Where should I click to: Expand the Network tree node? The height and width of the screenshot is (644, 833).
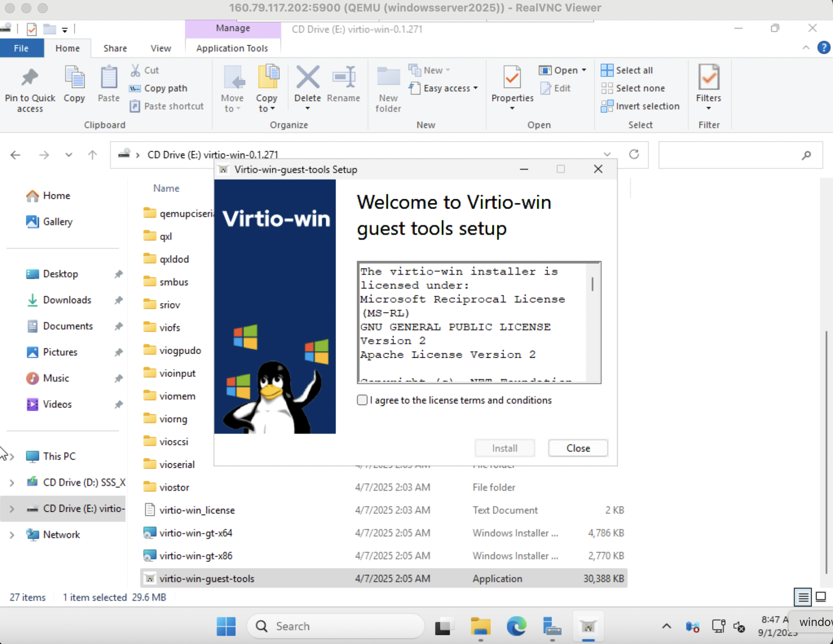pos(12,535)
